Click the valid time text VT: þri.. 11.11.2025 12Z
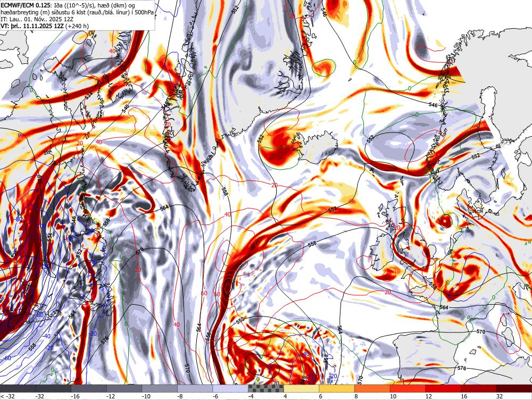Viewport: 532px width, 400px height. [32, 26]
